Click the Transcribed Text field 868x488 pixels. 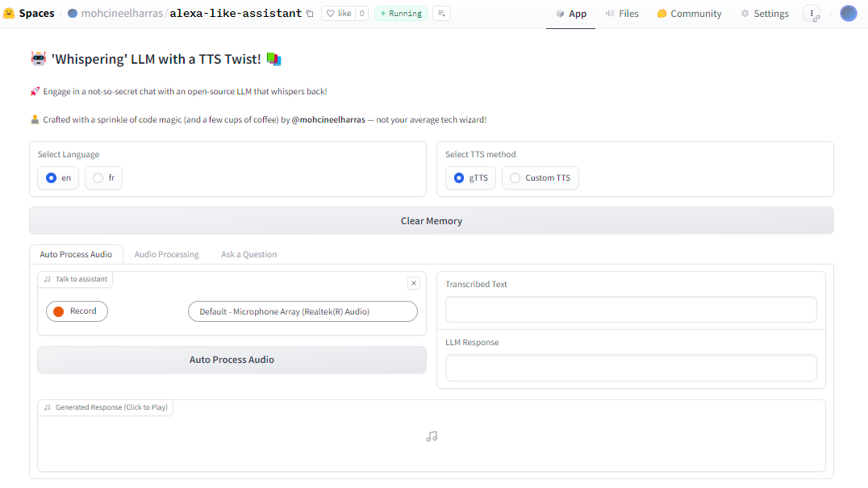coord(631,309)
